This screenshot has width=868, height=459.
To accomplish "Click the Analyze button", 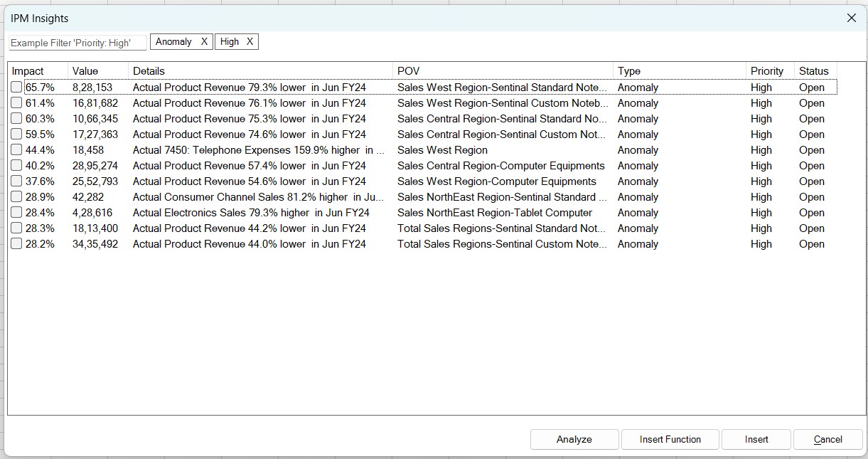I will pos(574,439).
